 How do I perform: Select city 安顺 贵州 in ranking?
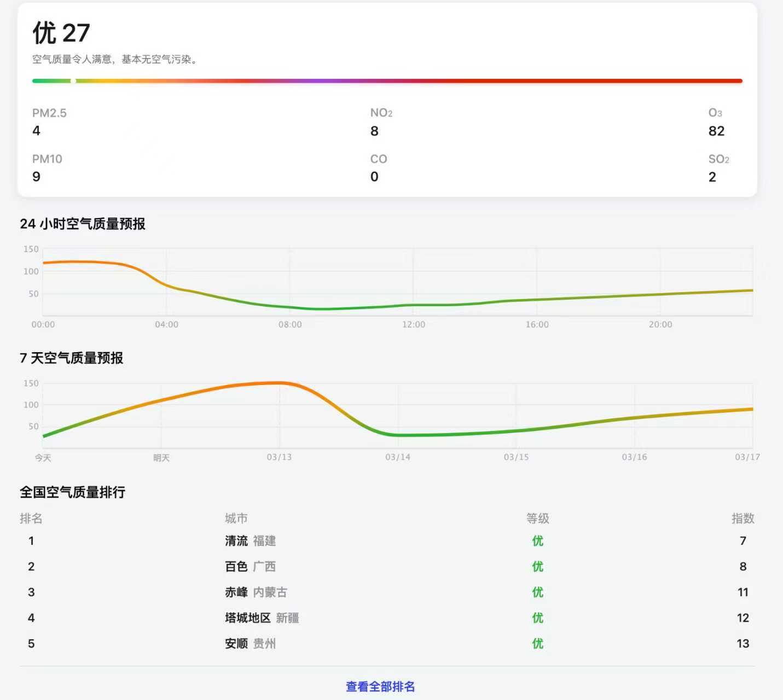pyautogui.click(x=251, y=644)
